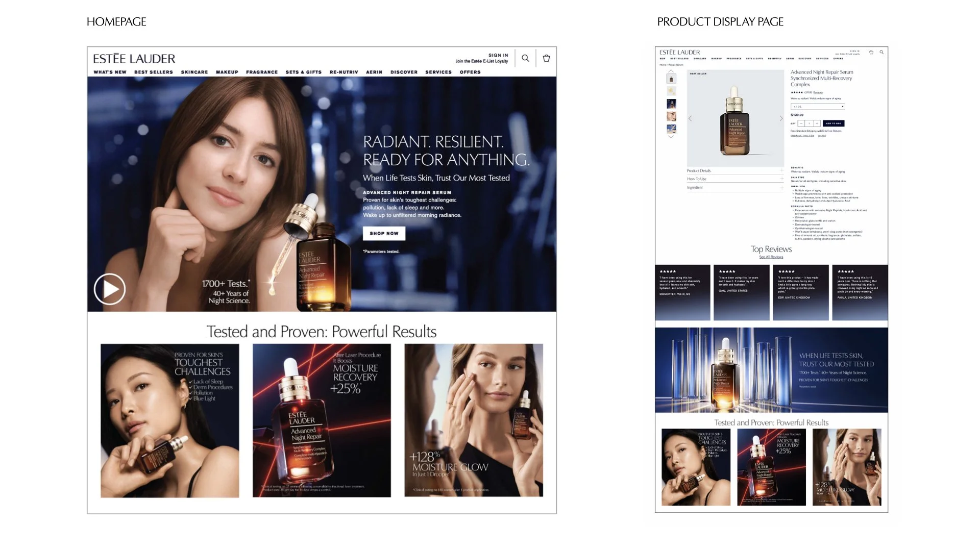Image resolution: width=980 pixels, height=551 pixels.
Task: Click the See All Reviews link
Action: click(x=771, y=257)
